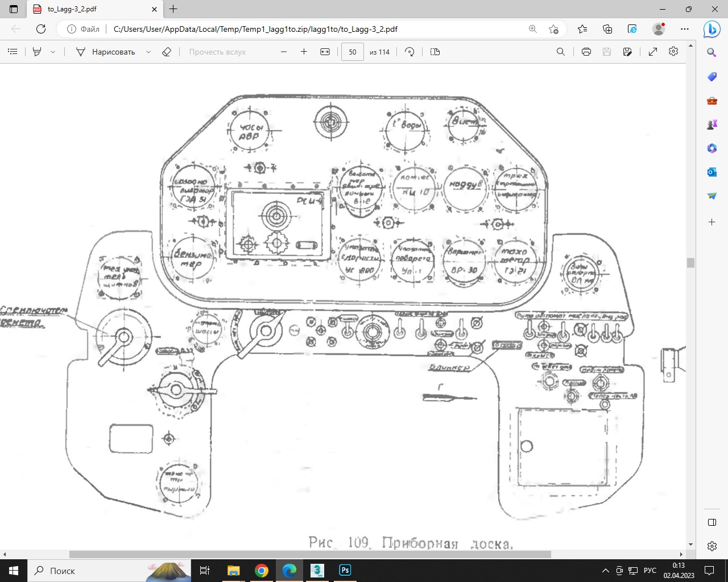Open the table of contents panel
Image resolution: width=728 pixels, height=582 pixels.
(x=13, y=52)
